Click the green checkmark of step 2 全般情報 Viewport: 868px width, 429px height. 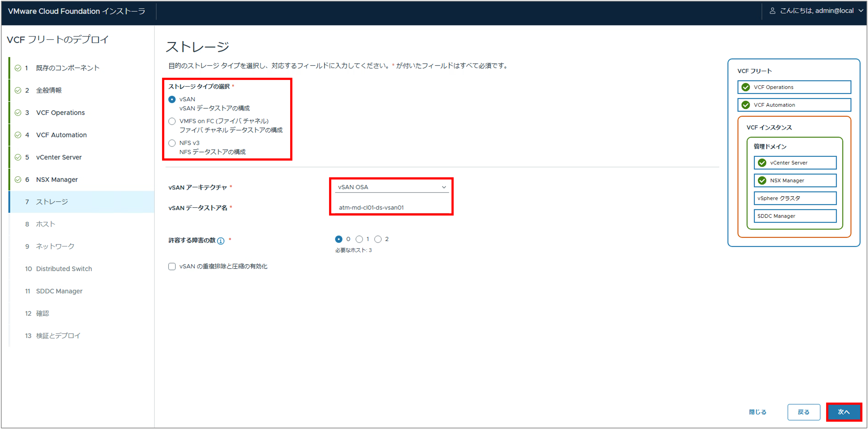pos(18,90)
